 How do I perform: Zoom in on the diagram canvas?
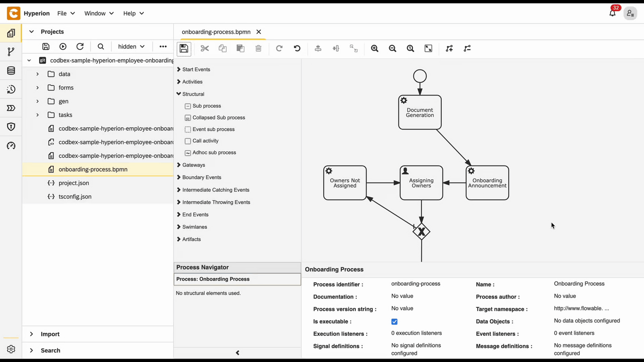click(x=375, y=48)
